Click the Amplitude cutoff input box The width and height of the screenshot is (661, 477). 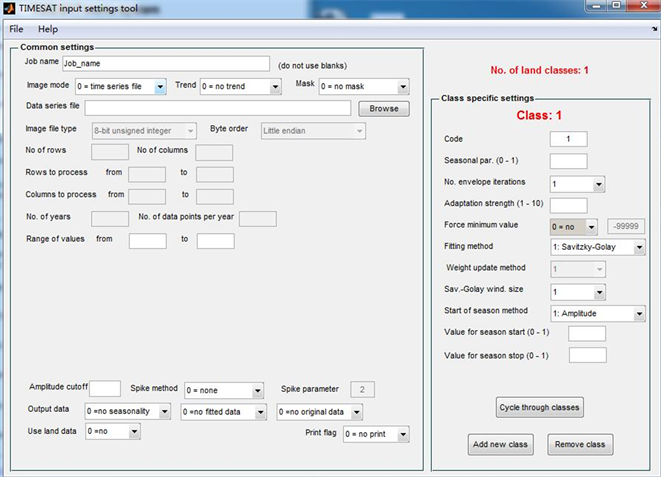(105, 389)
